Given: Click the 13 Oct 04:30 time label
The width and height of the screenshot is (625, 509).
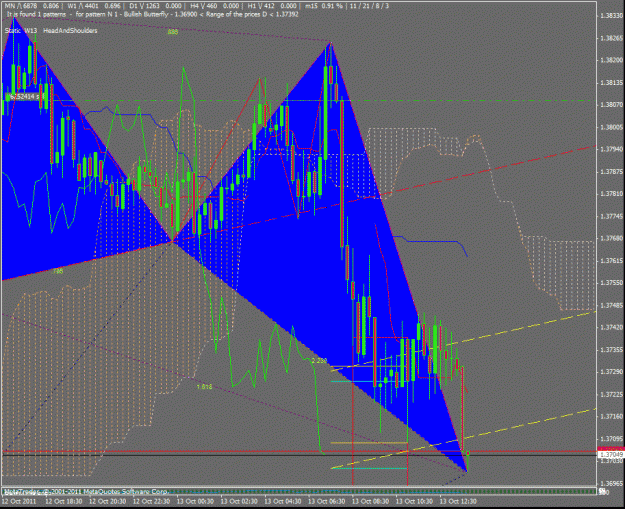Looking at the screenshot, I should pyautogui.click(x=283, y=501).
